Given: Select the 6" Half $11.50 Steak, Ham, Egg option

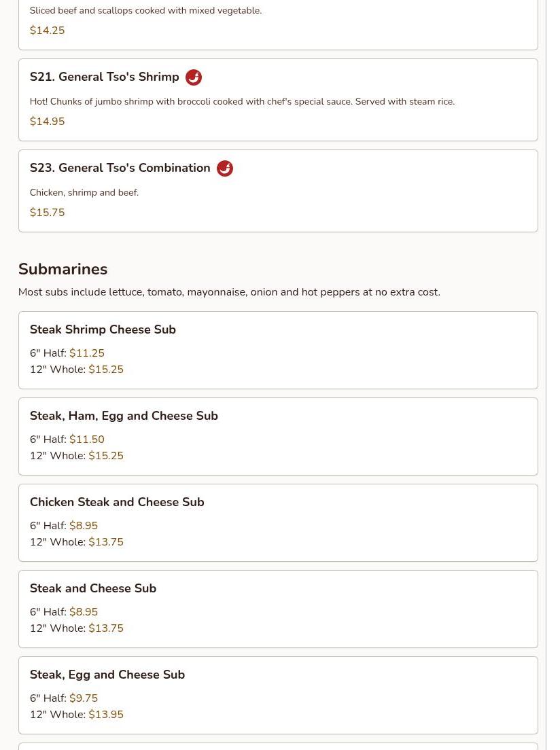Looking at the screenshot, I should 87,440.
